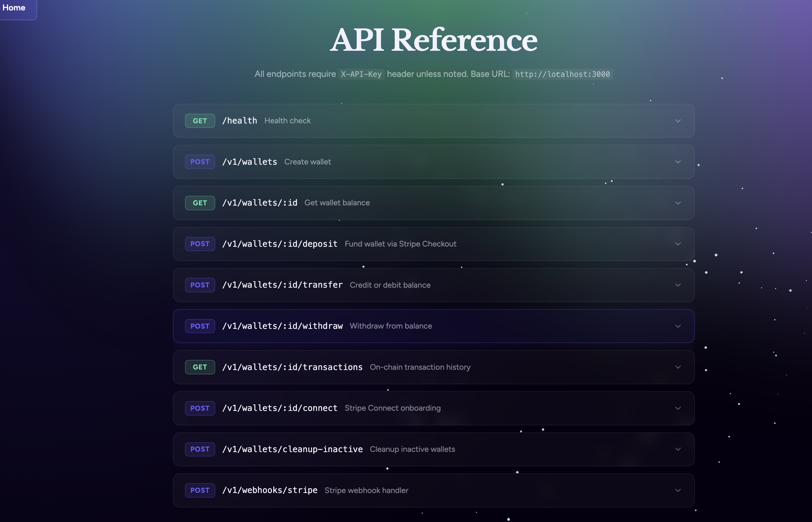Click the X-API-Key code snippet
The width and height of the screenshot is (812, 522).
[361, 74]
